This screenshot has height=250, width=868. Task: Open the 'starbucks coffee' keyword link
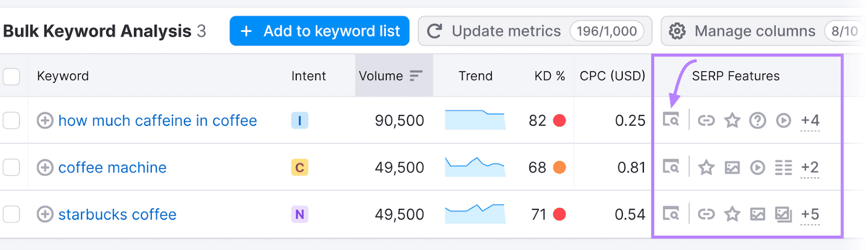coord(117,215)
